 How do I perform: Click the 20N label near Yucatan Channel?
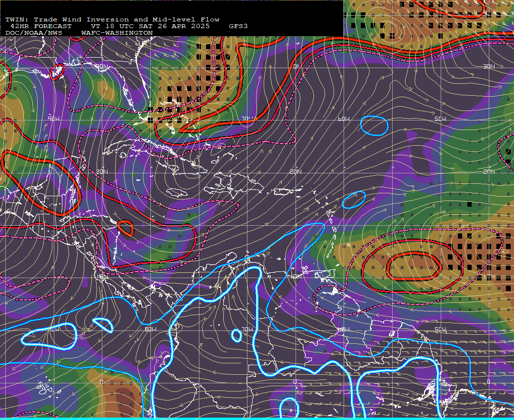click(x=102, y=171)
